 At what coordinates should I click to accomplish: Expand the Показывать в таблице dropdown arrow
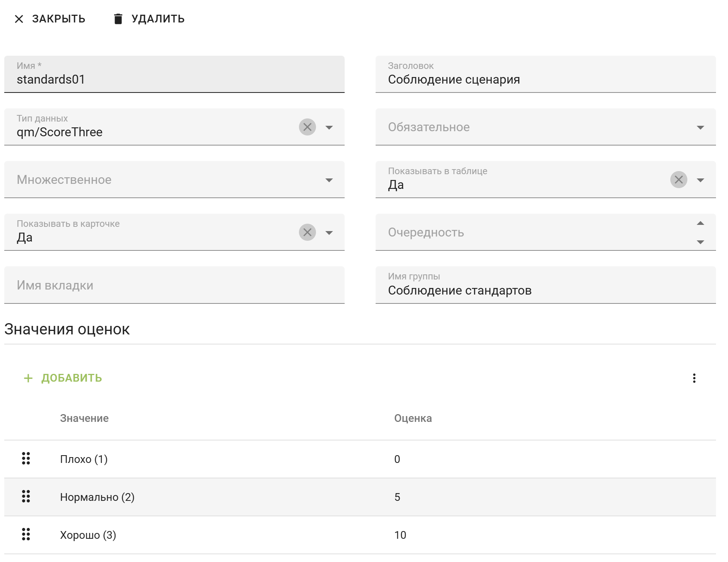(700, 180)
